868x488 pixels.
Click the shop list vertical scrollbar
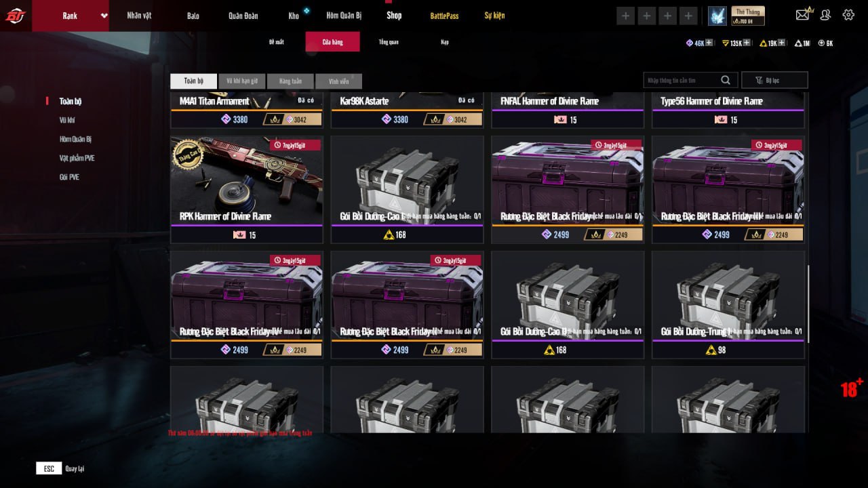(x=808, y=304)
